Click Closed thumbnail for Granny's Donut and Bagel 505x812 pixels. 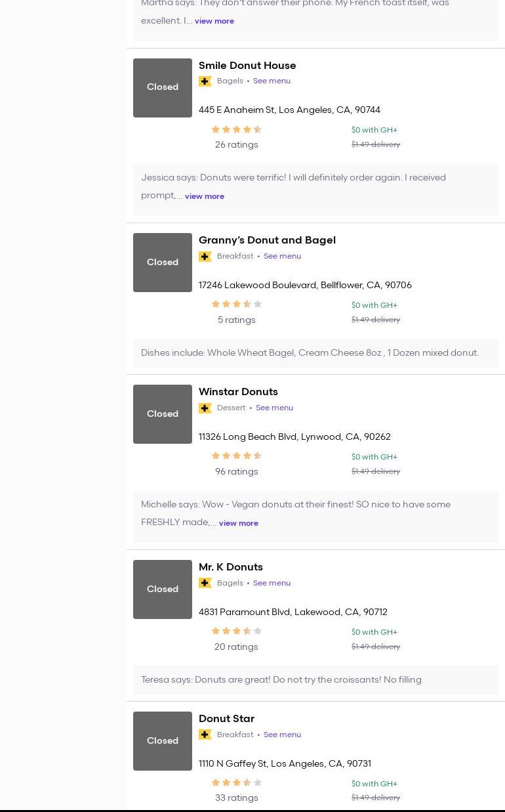coord(163,263)
